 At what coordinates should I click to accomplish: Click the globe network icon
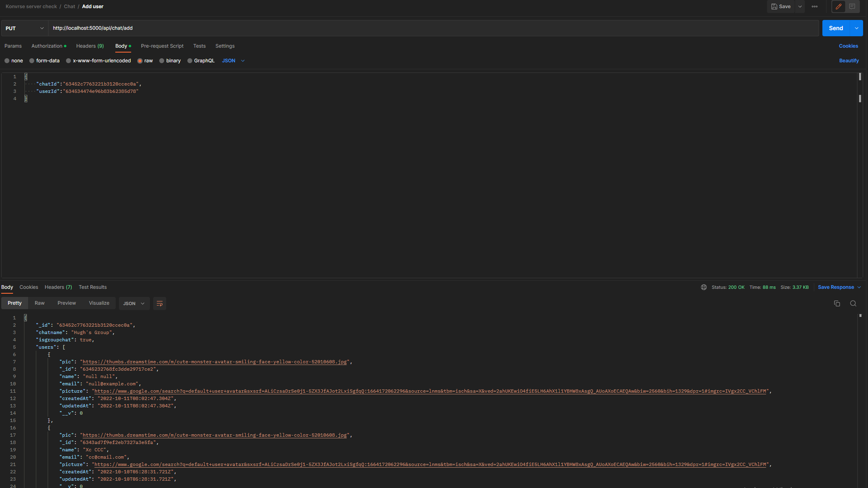704,287
